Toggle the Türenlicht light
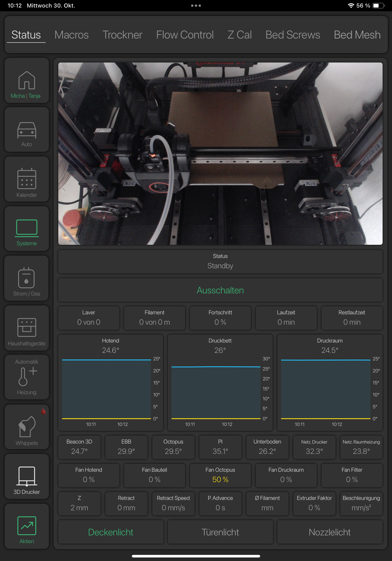The width and height of the screenshot is (392, 561). coord(220,532)
